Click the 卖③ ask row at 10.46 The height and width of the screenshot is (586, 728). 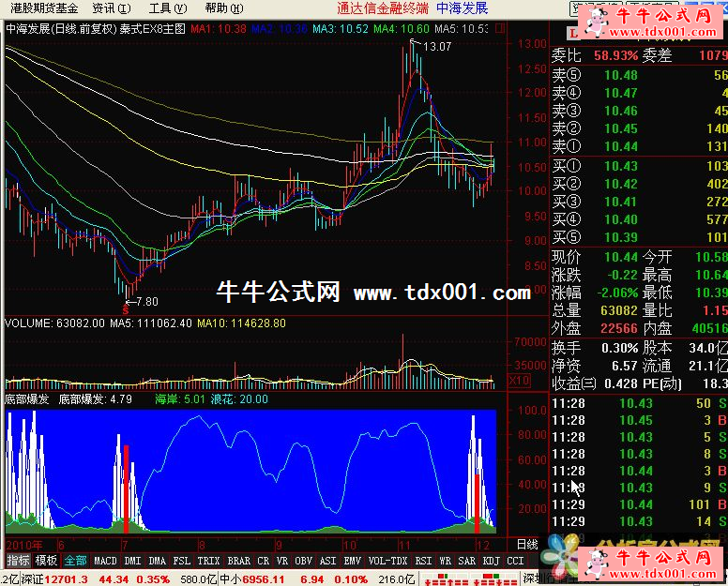click(x=639, y=111)
